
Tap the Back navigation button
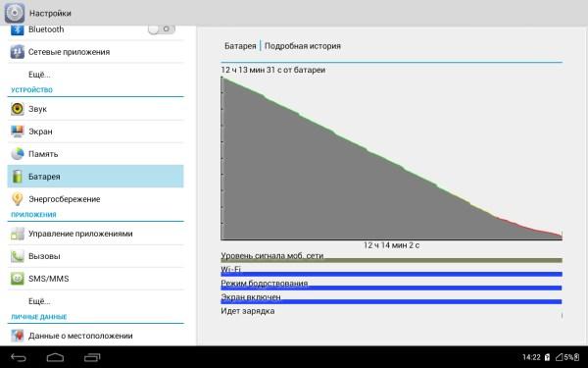pos(18,357)
